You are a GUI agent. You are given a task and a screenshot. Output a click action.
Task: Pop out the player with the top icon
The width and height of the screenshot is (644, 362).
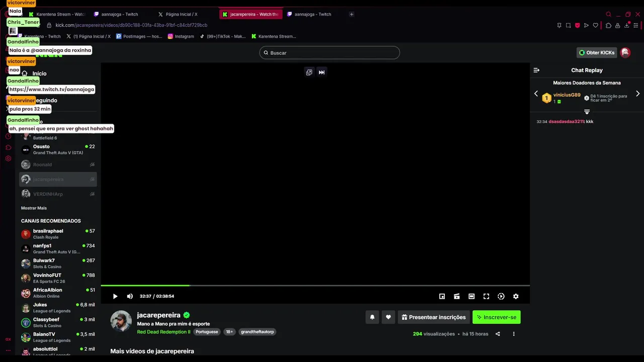pos(309,72)
